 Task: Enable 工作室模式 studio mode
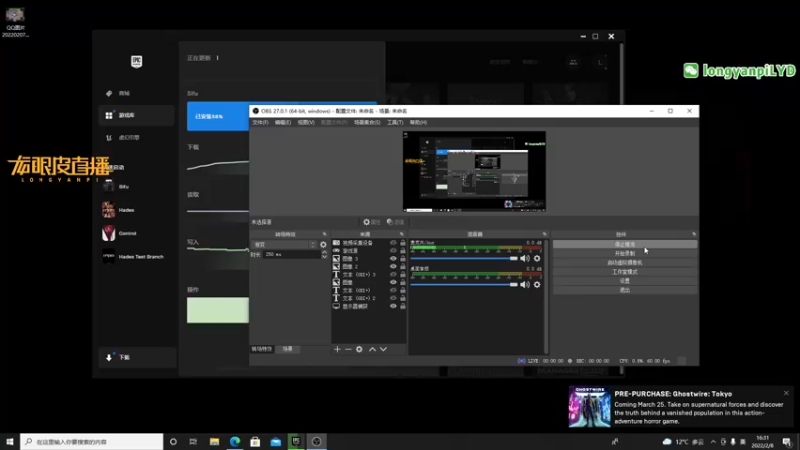(x=624, y=272)
